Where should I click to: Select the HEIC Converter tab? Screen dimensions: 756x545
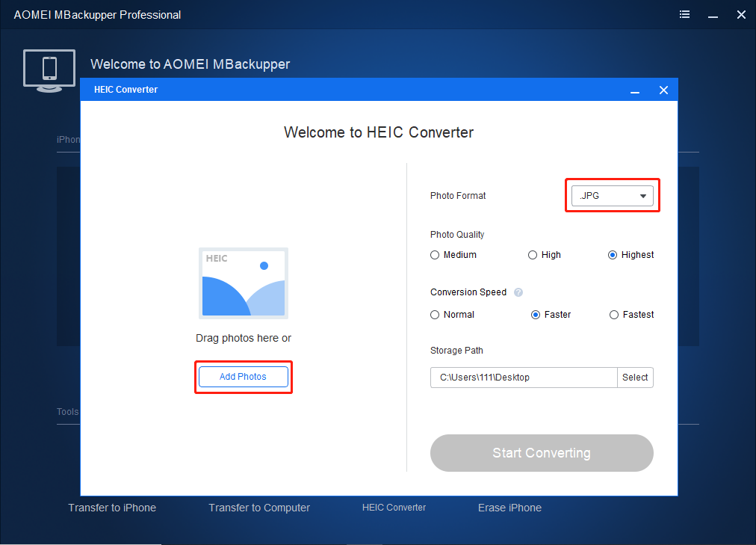coord(394,508)
